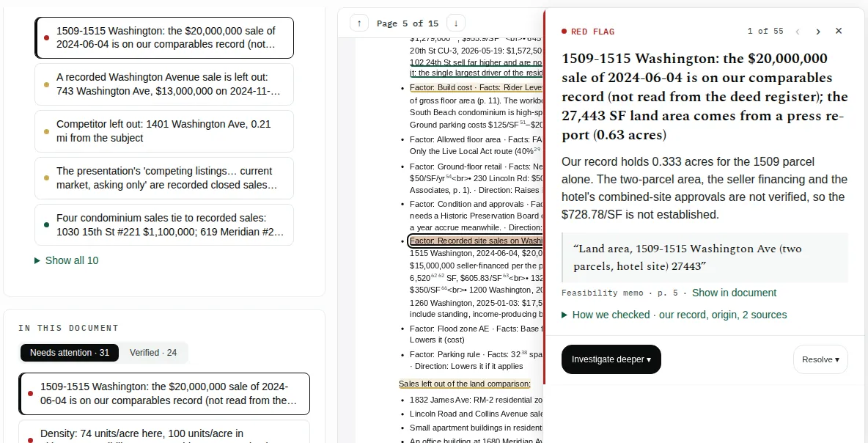Expand Show all 10 findings
The width and height of the screenshot is (868, 443).
[x=67, y=260]
